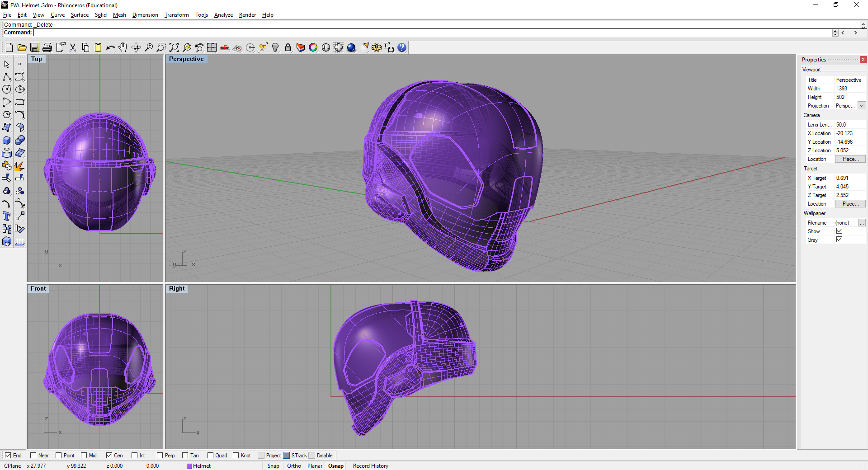
Task: Click the Lock objects padlock icon
Action: [x=288, y=47]
